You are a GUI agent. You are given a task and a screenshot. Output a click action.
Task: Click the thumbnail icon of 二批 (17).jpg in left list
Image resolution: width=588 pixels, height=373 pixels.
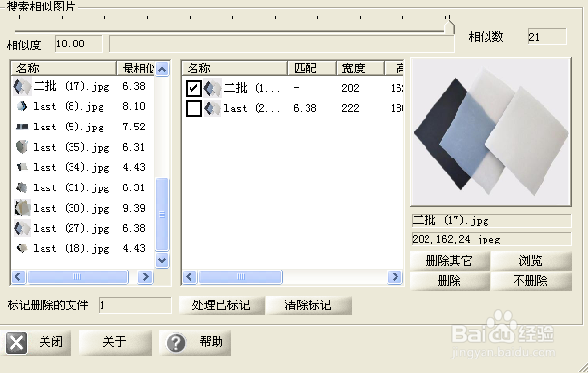click(22, 87)
